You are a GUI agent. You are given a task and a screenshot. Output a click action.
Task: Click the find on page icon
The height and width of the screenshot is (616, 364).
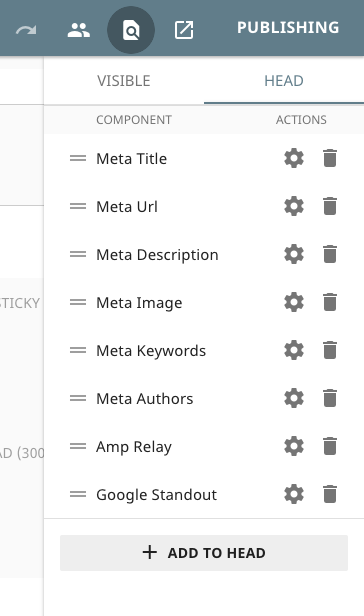point(131,30)
